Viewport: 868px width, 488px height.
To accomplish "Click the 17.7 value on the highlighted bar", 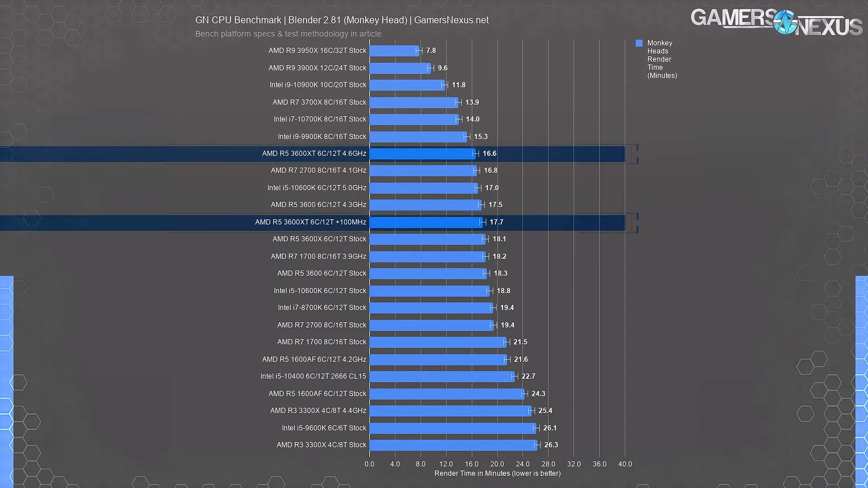I will (496, 222).
